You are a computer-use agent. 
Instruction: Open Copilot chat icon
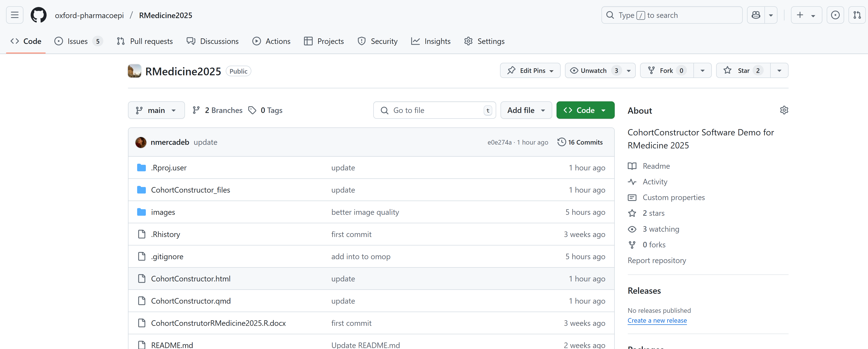(756, 15)
